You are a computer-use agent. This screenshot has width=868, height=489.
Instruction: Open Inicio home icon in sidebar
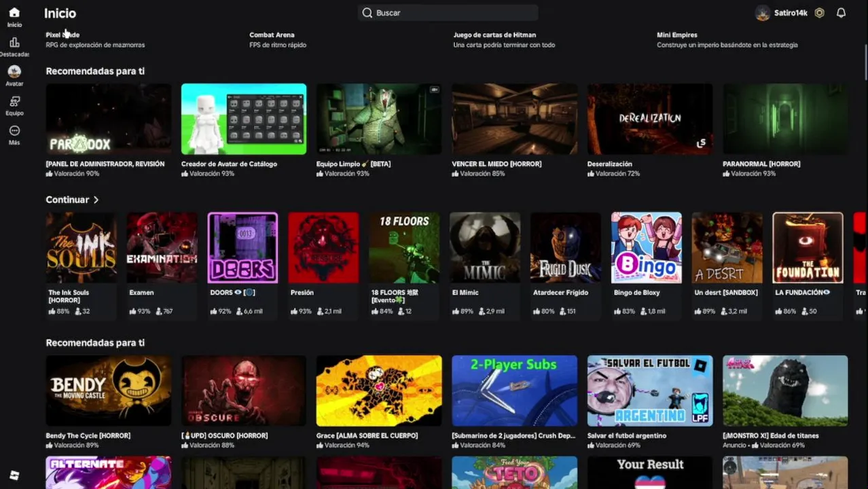click(14, 12)
